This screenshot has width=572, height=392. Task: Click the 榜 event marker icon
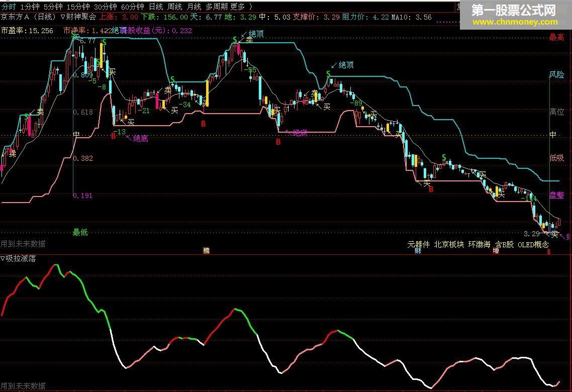click(207, 250)
